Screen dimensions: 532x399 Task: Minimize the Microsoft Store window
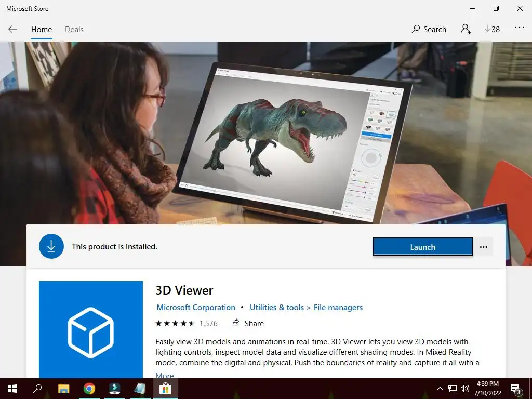click(472, 8)
